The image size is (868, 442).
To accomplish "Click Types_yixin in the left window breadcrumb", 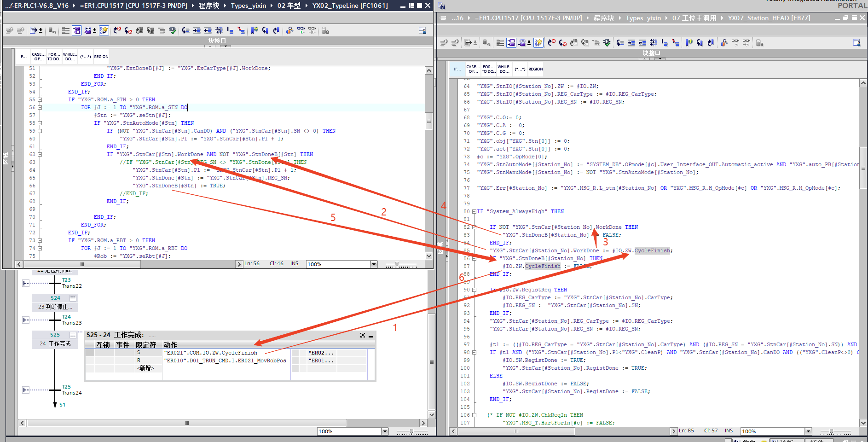I will point(248,6).
